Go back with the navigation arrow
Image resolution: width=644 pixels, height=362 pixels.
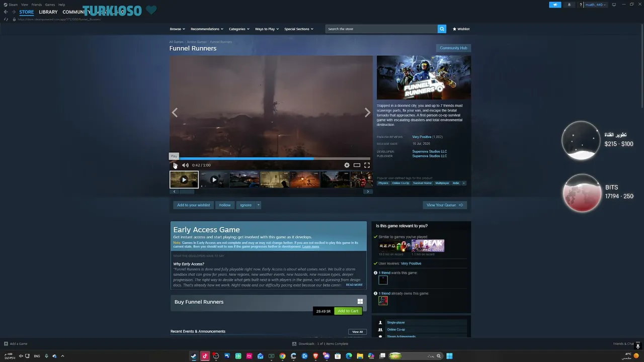point(6,12)
